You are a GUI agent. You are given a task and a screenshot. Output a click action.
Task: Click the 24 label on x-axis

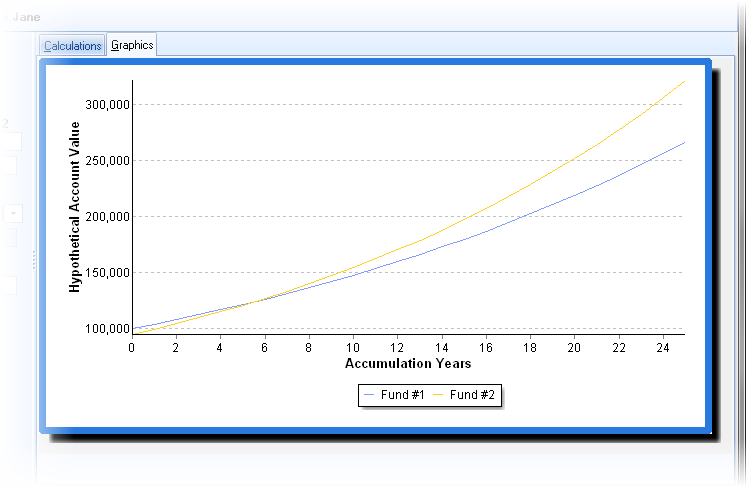[x=662, y=347]
